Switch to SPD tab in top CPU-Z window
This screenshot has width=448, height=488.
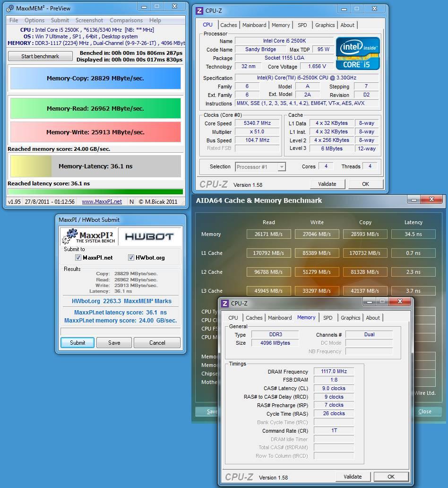(x=302, y=25)
